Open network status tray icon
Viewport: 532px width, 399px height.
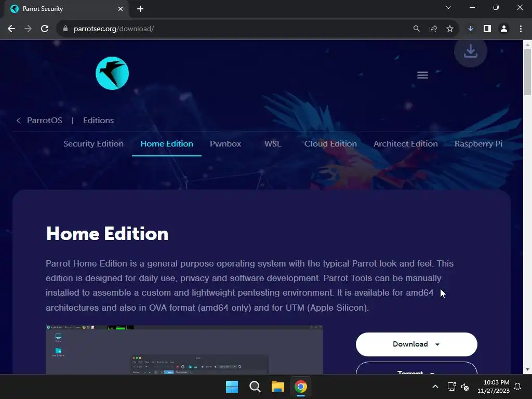[451, 387]
